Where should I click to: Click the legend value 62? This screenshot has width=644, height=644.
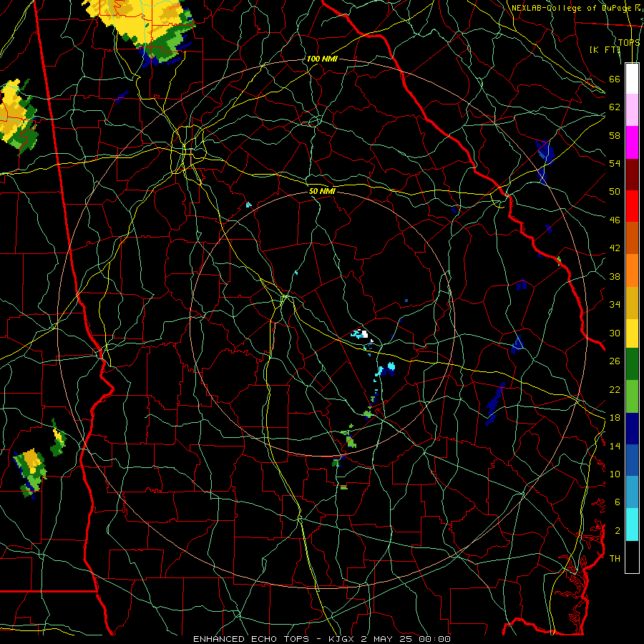click(615, 107)
